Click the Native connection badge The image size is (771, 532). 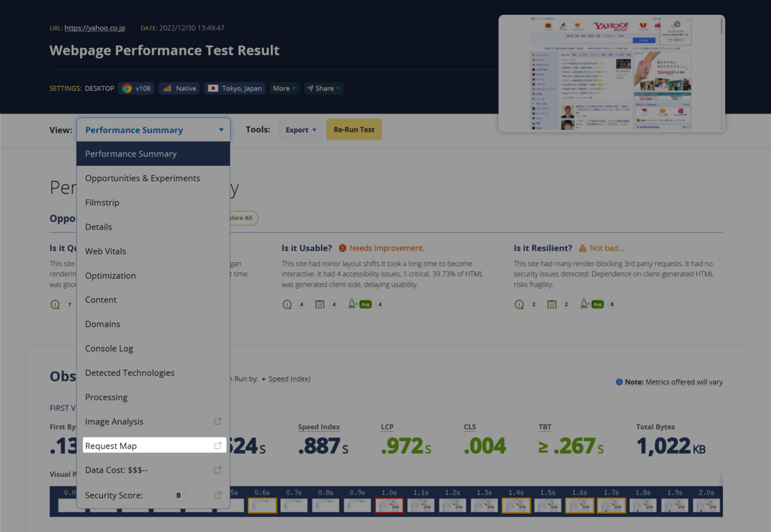tap(179, 89)
